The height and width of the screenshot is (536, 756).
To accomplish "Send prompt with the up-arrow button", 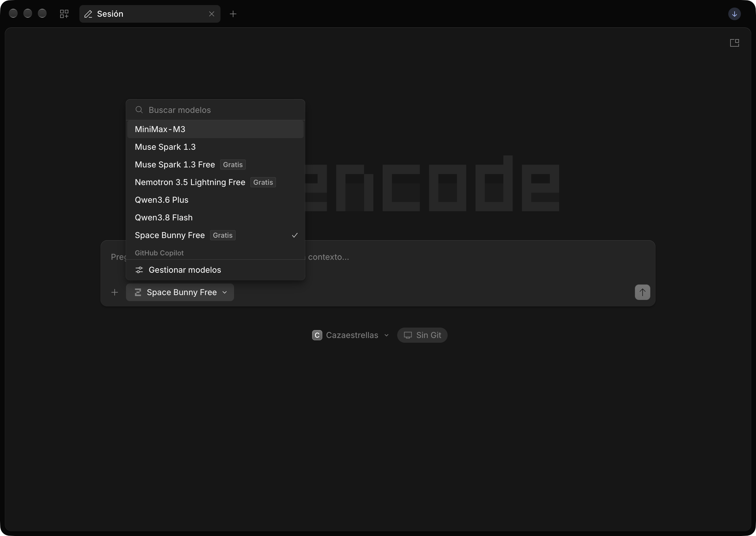I will pyautogui.click(x=642, y=292).
